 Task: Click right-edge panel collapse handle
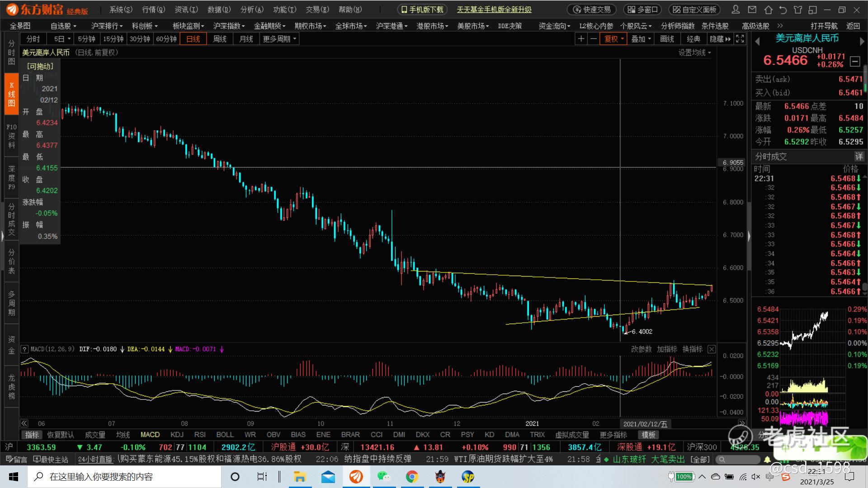pyautogui.click(x=749, y=236)
